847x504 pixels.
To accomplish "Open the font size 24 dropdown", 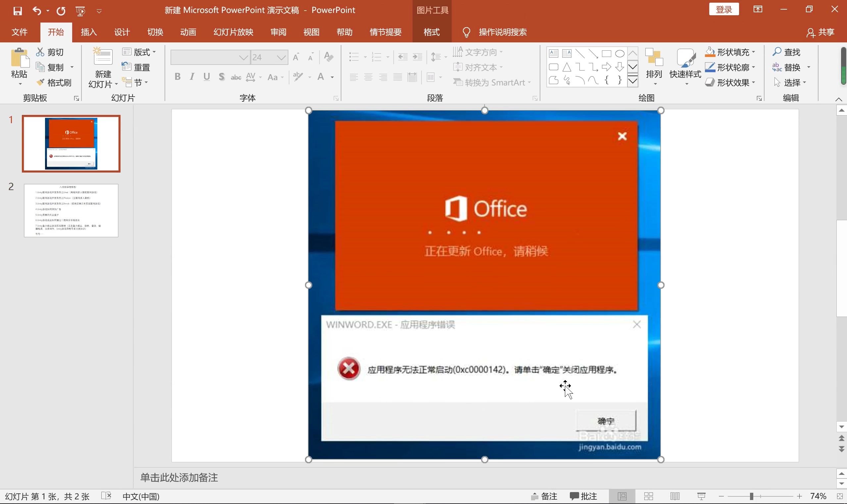I will coord(281,57).
